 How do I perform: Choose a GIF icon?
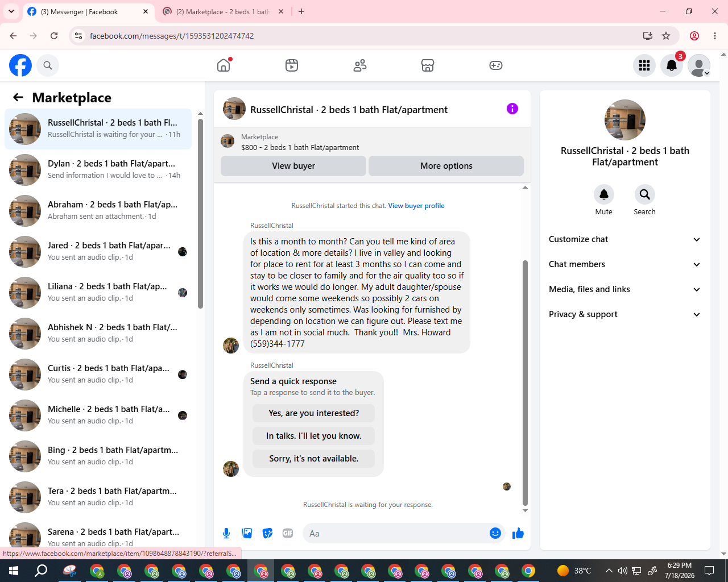pyautogui.click(x=288, y=533)
